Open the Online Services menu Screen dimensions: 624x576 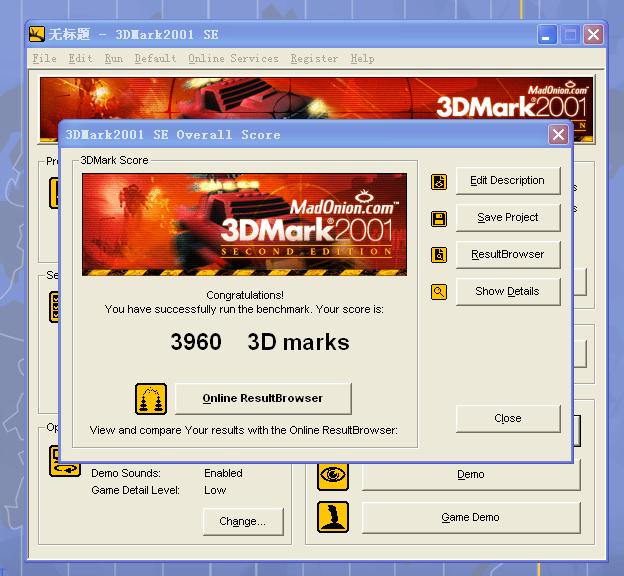[233, 59]
